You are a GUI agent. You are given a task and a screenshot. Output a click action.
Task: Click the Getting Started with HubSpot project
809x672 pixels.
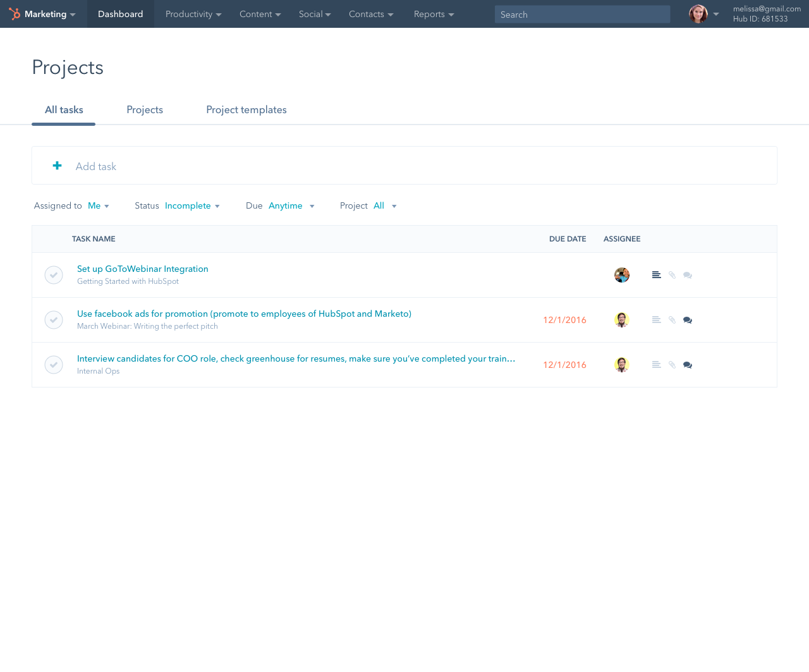point(128,281)
